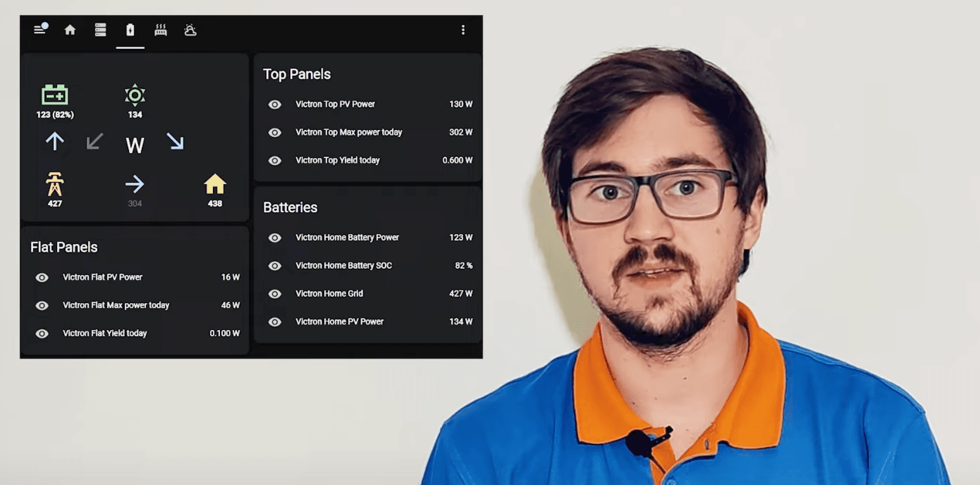This screenshot has height=485, width=980.
Task: Click the green battery icon showing 82%
Action: pyautogui.click(x=55, y=94)
